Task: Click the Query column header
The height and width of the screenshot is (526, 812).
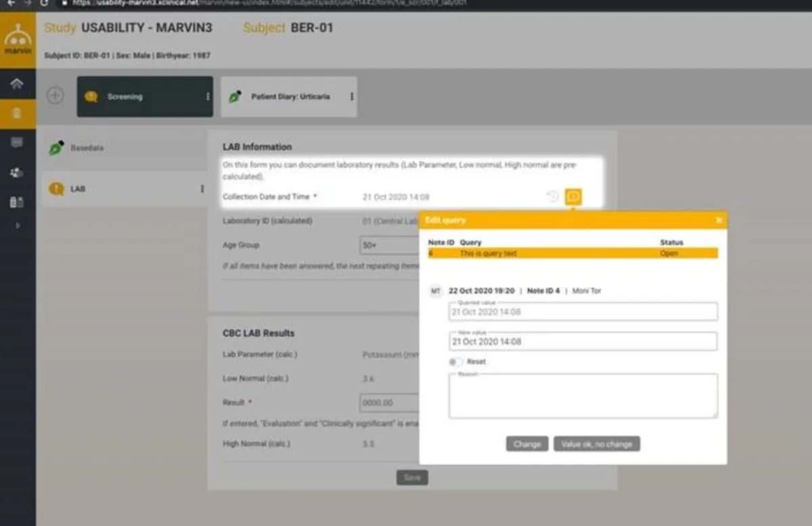Action: (x=470, y=242)
